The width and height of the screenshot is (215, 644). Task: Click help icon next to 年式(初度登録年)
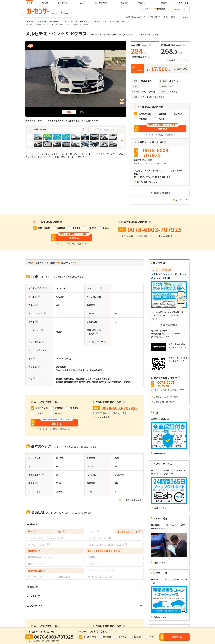[x=46, y=288]
